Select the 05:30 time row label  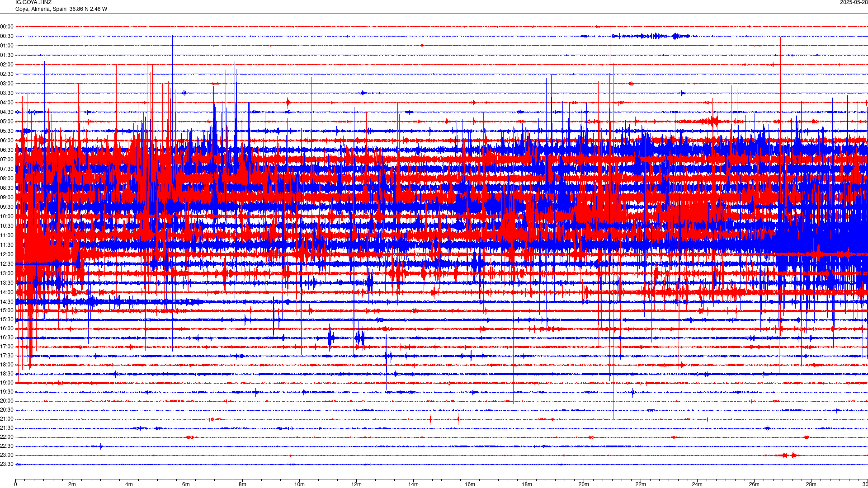(7, 131)
